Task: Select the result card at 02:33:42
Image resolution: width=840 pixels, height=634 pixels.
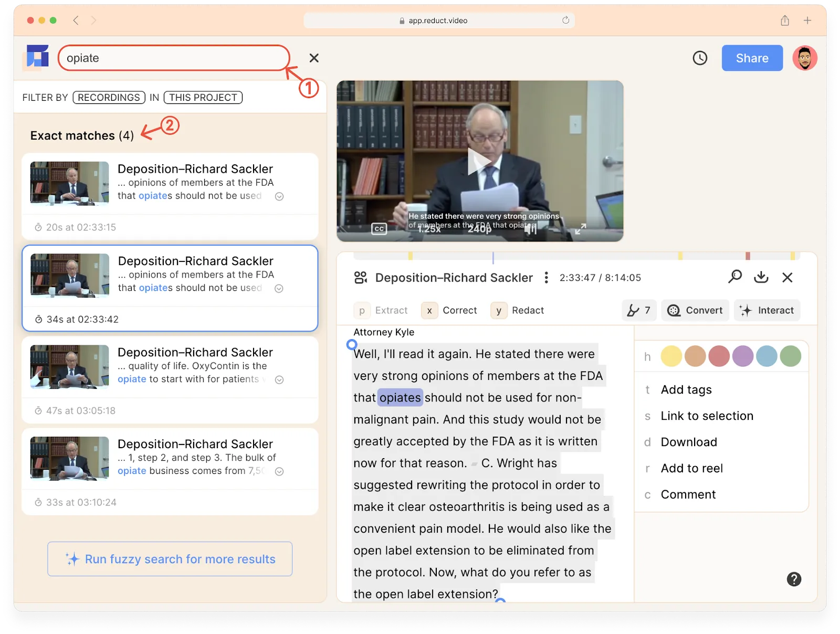Action: (x=170, y=288)
